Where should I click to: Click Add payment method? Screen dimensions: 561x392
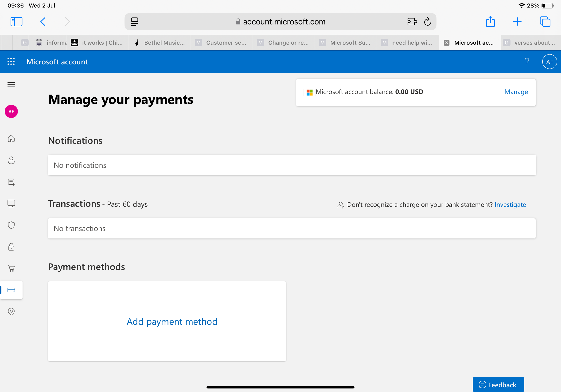(167, 321)
